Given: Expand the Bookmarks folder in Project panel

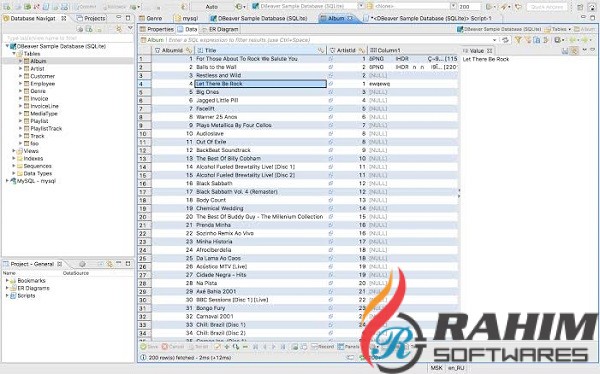Looking at the screenshot, I should [7, 281].
